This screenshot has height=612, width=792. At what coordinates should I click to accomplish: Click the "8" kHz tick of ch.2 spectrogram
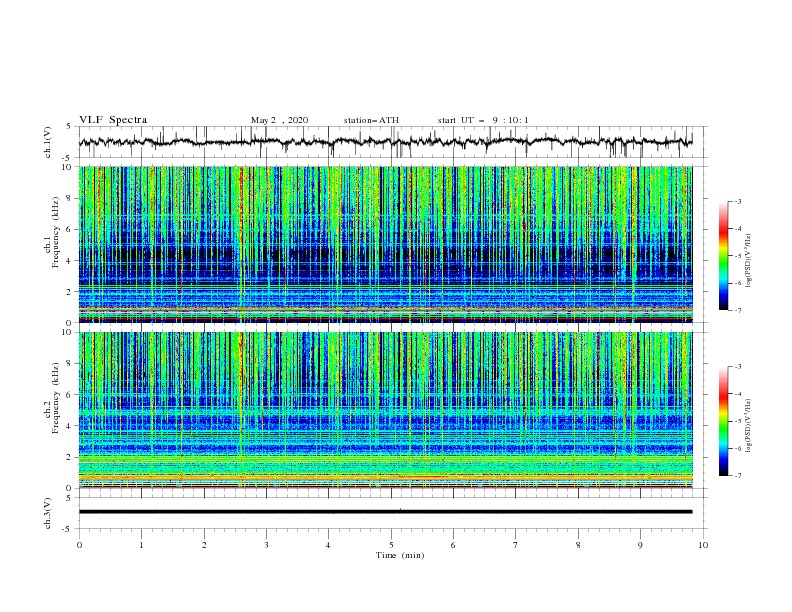[70, 364]
